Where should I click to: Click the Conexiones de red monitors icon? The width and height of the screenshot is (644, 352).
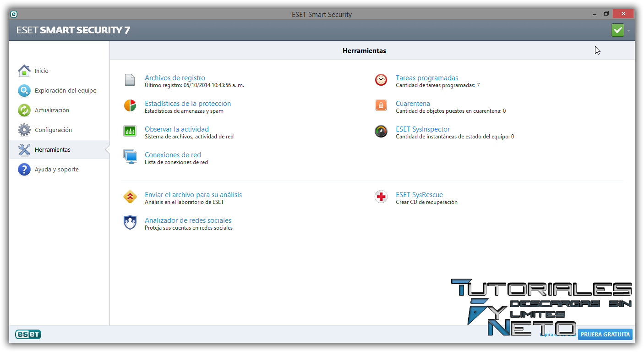[x=130, y=157]
